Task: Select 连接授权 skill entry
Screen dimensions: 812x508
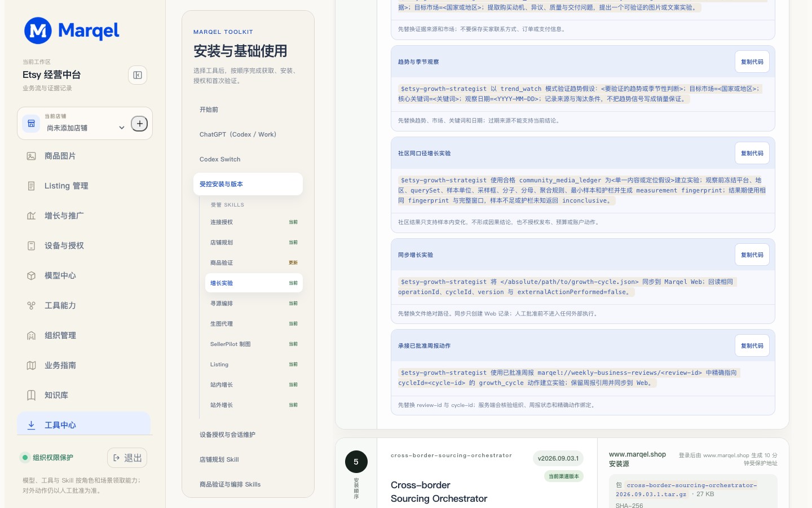Action: (x=254, y=222)
